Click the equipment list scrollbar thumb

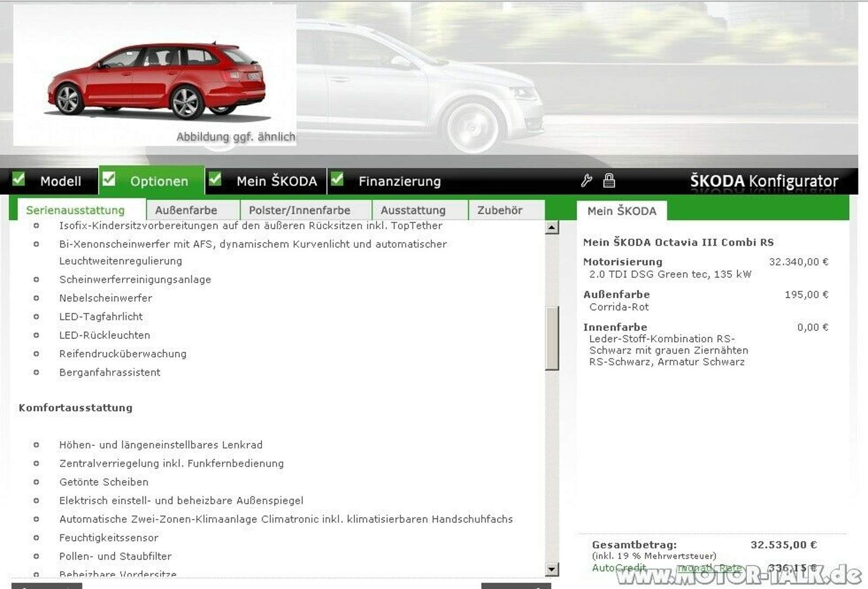click(x=552, y=338)
